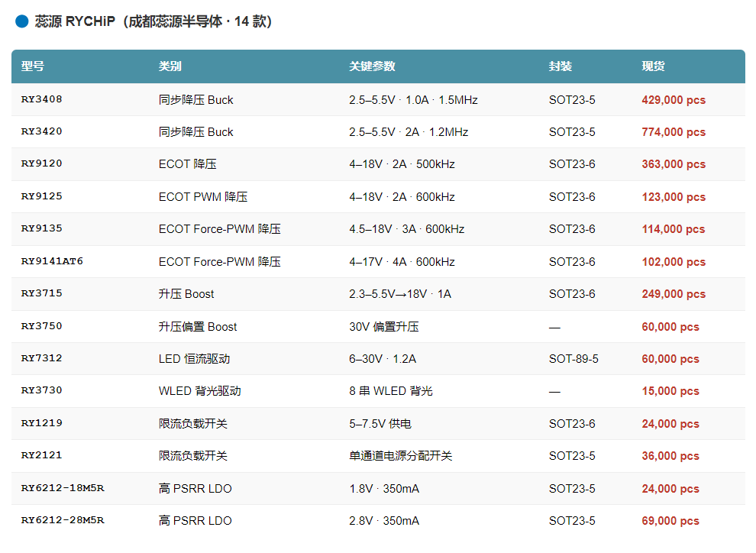This screenshot has height=553, width=756.
Task: Click stock value 774,000 pcs
Action: click(674, 132)
